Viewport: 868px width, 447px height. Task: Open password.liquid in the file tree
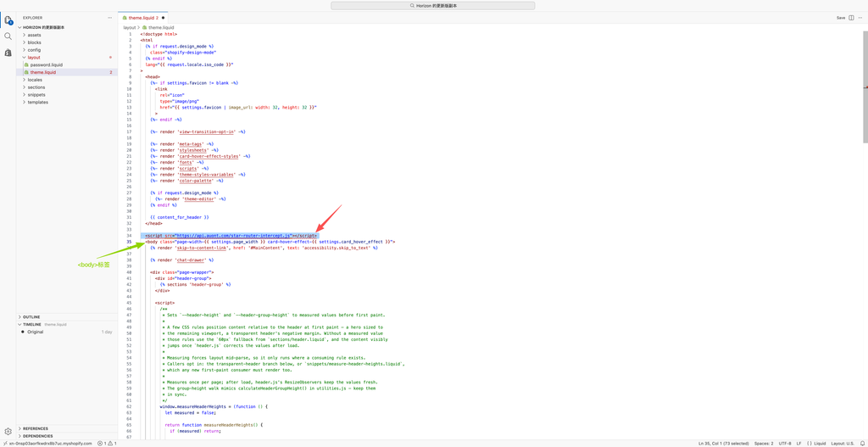[47, 64]
